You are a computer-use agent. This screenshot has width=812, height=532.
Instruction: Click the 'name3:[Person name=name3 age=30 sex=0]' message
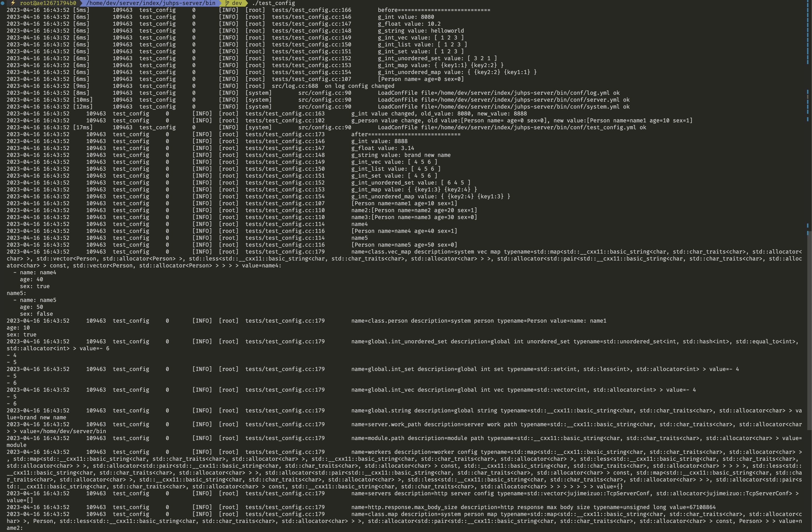[414, 217]
